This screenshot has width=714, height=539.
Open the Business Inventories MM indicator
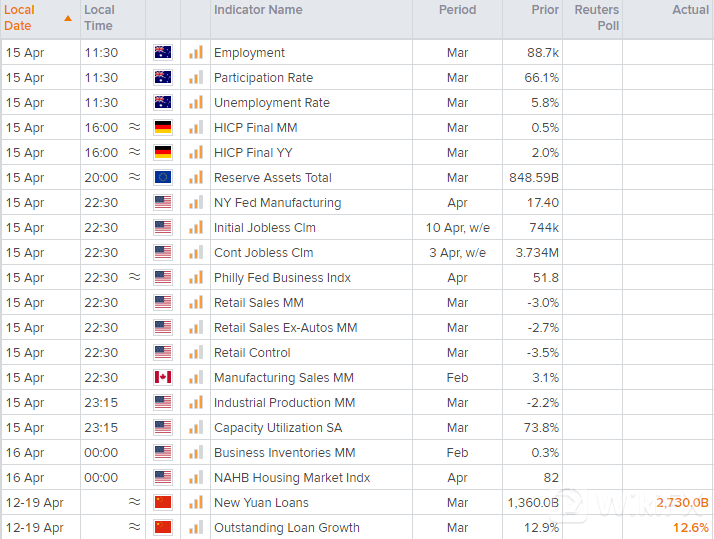tap(284, 453)
